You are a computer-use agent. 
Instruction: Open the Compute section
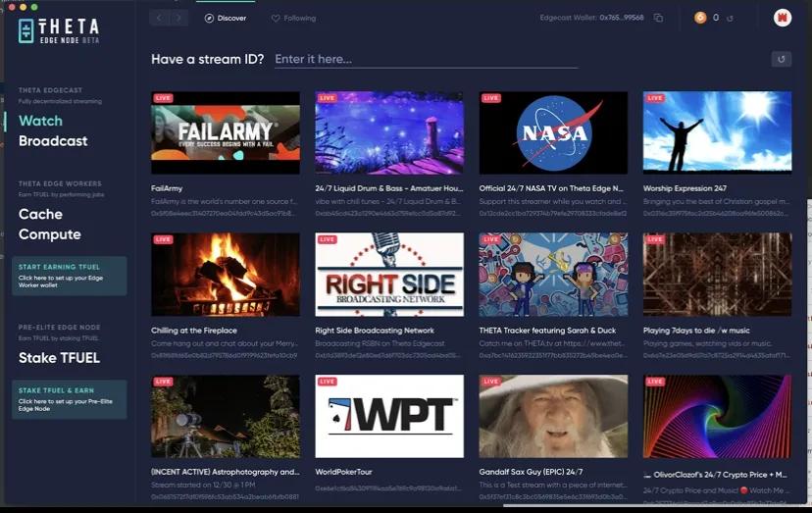tap(50, 234)
